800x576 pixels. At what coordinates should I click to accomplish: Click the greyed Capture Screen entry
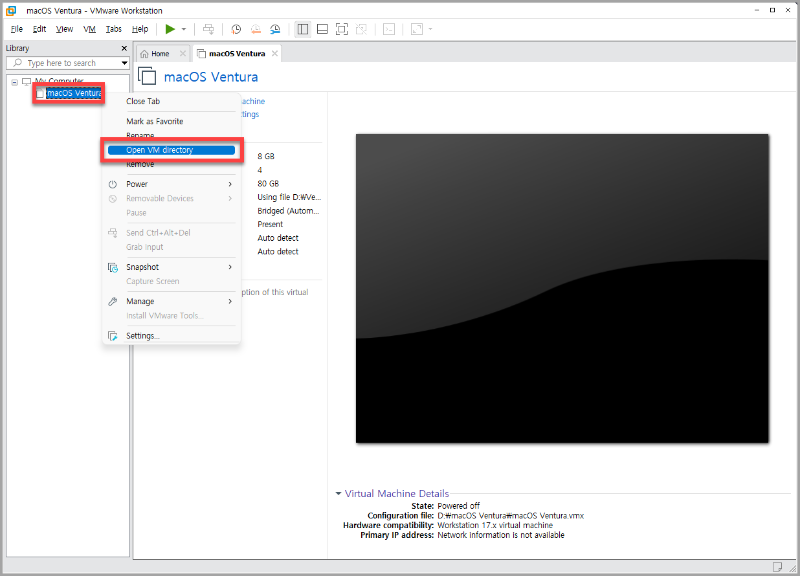click(x=171, y=281)
